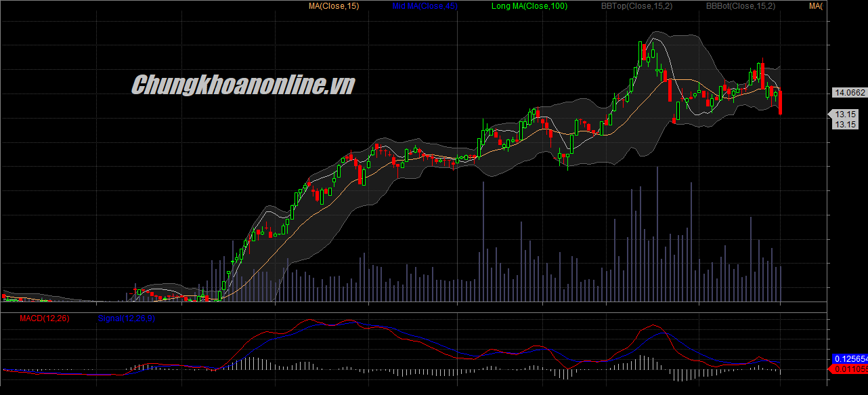This screenshot has width=868, height=395.
Task: Click the upper 13.15 price tag
Action: coord(846,115)
